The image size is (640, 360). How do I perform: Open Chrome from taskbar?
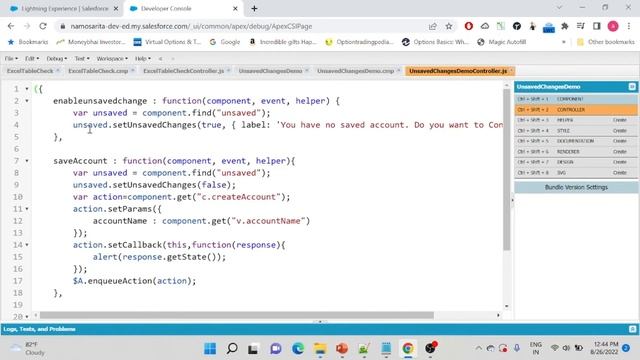coord(408,349)
